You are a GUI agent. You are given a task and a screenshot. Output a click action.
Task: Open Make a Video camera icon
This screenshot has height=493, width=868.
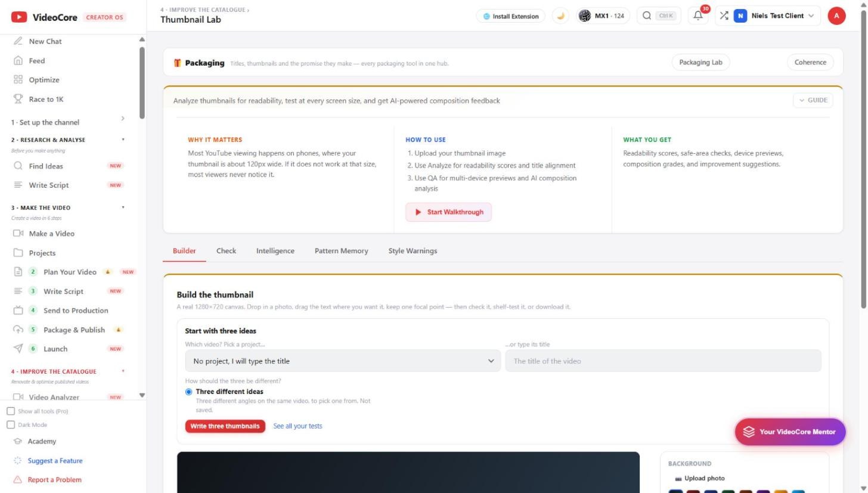[18, 234]
